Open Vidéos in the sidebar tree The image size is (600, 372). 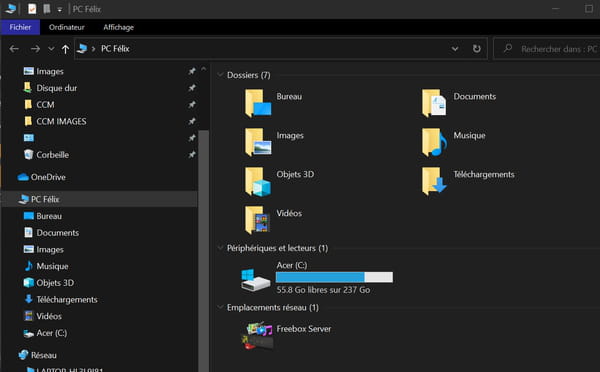(49, 316)
